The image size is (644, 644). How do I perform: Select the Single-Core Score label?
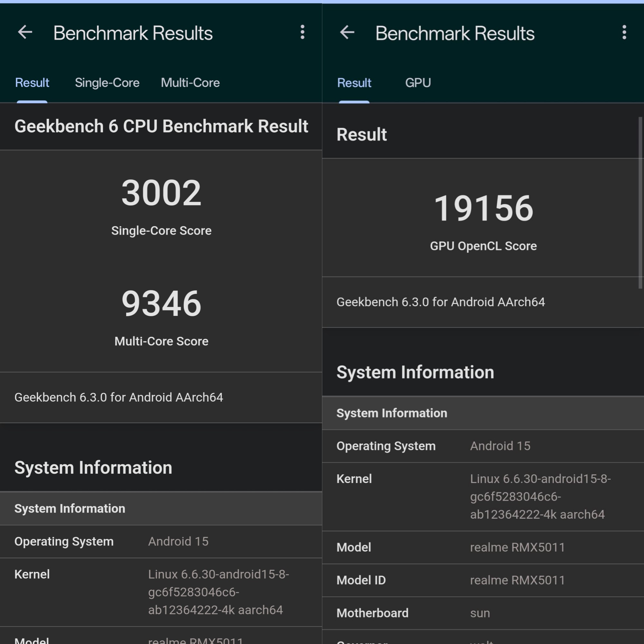[161, 231]
